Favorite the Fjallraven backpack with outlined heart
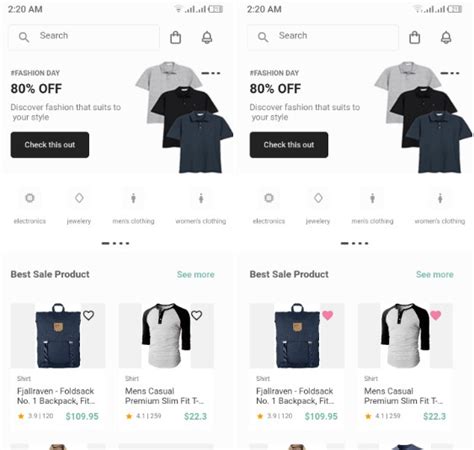This screenshot has height=450, width=474. 88,315
